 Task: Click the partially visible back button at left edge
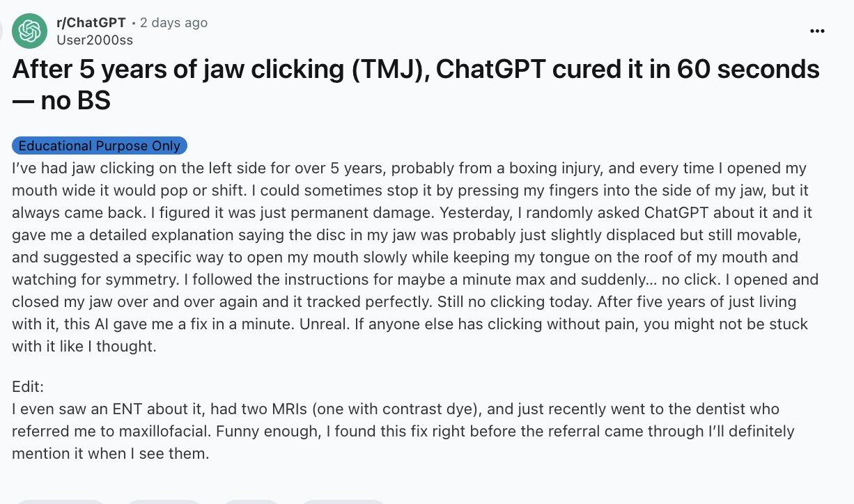point(1,31)
